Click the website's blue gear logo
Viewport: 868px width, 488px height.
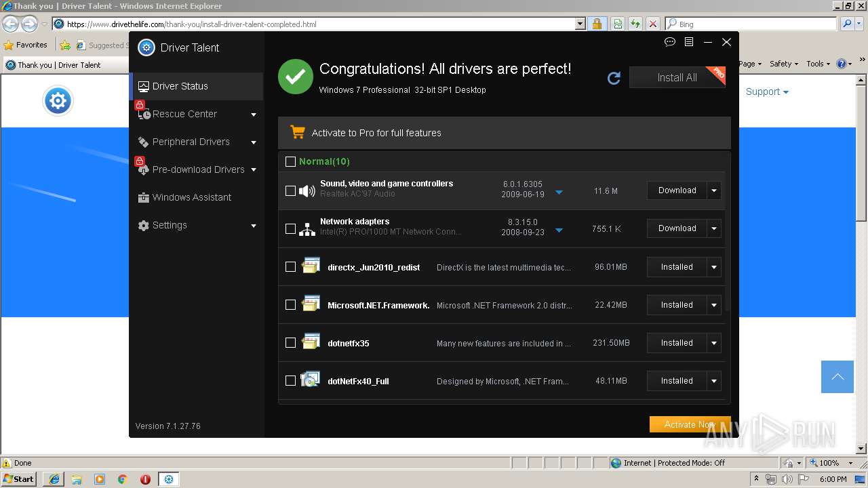pyautogui.click(x=58, y=101)
